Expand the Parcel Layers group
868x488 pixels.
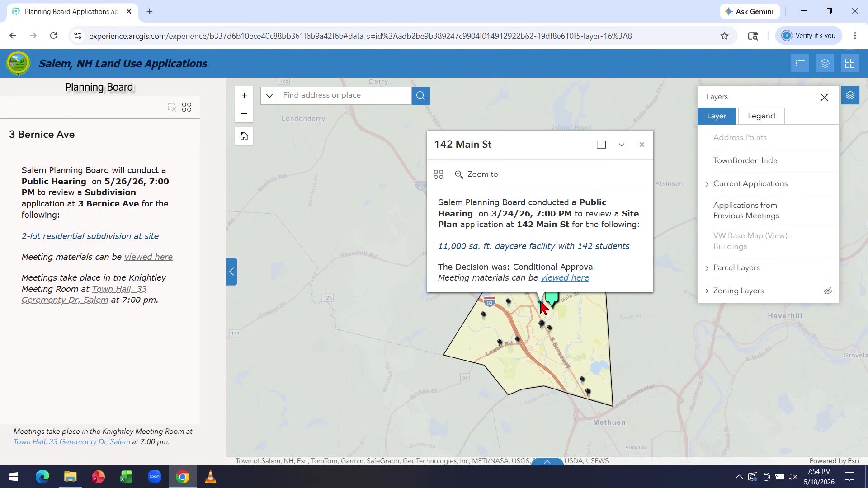coord(707,268)
